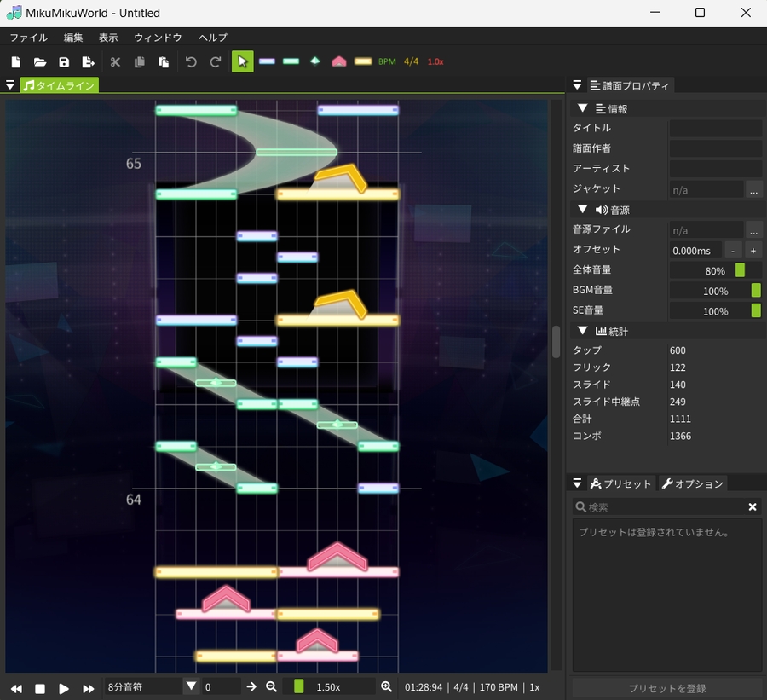Click the 全体音量 volume slider
Viewport: 767px width, 700px height.
pos(715,270)
